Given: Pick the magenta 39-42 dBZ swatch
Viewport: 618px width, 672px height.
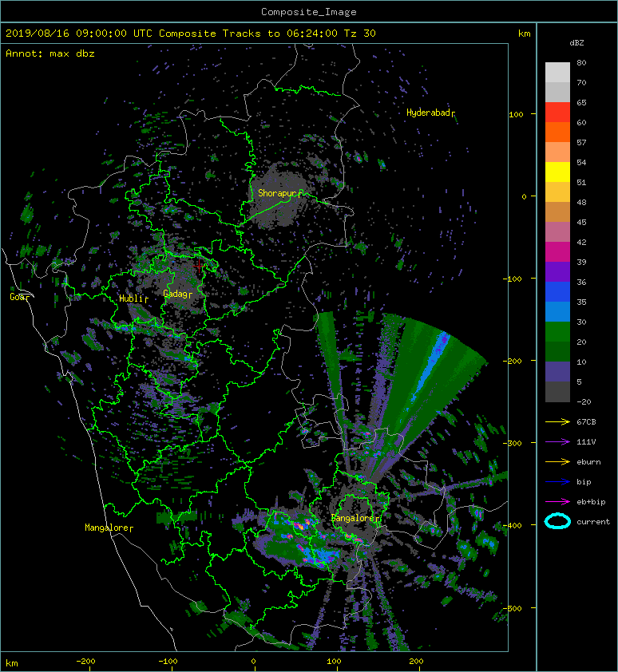Looking at the screenshot, I should pos(557,252).
